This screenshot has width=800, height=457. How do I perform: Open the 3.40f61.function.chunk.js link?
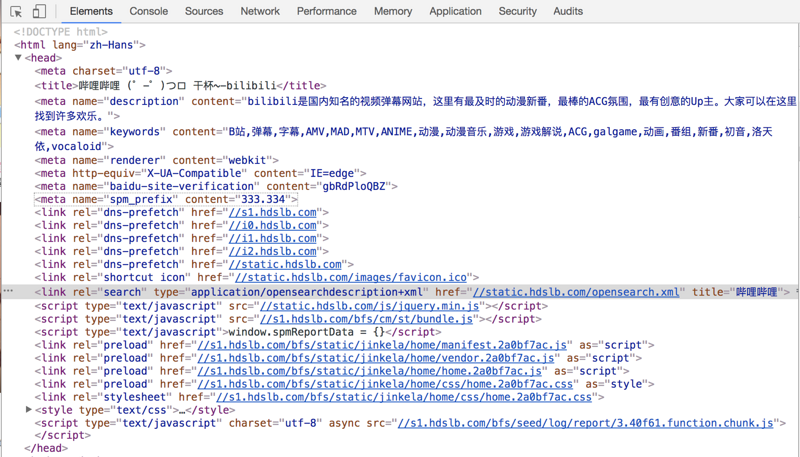click(x=586, y=423)
